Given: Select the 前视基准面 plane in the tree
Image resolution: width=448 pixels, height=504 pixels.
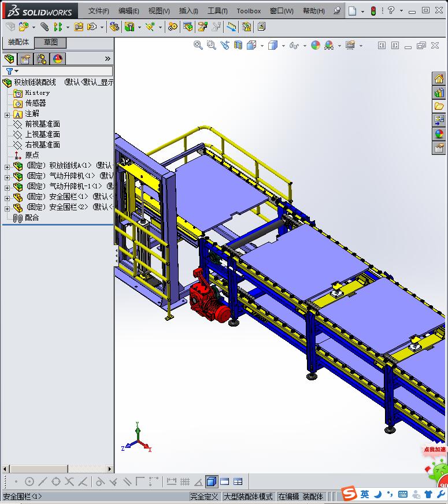Looking at the screenshot, I should point(42,124).
